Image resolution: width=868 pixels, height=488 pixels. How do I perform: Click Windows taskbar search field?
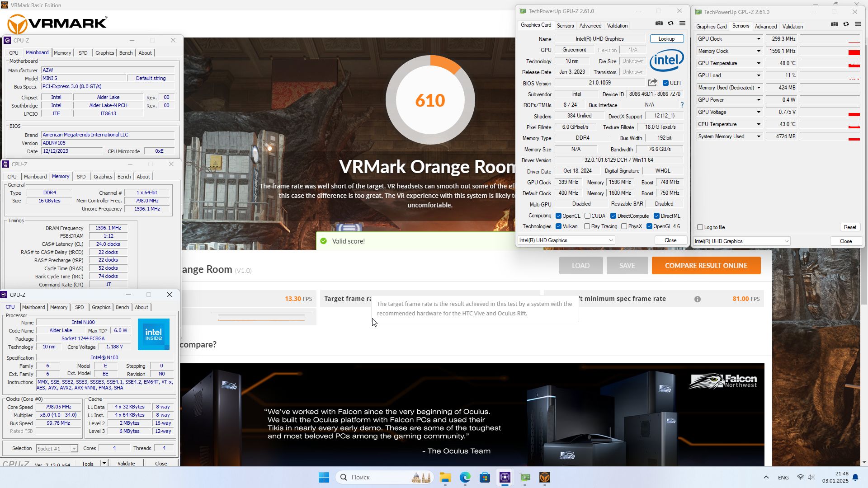pyautogui.click(x=385, y=477)
